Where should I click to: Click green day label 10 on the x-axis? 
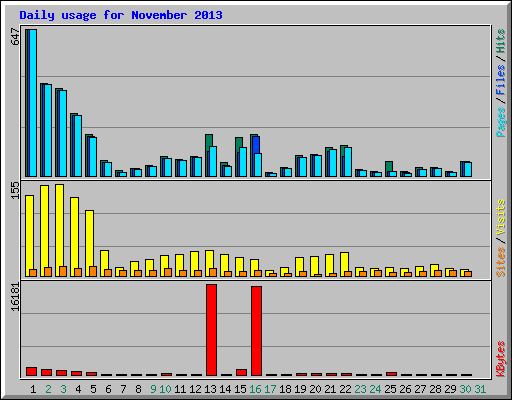165,389
